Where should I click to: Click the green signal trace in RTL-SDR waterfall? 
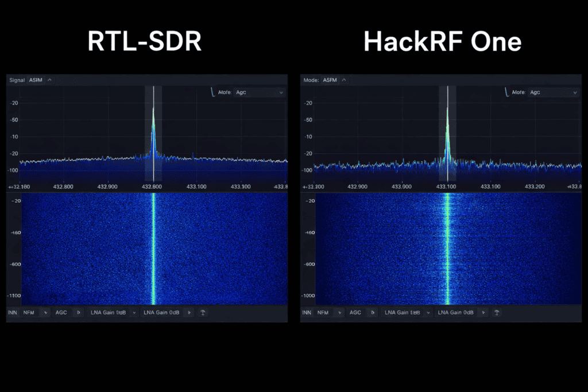[x=153, y=249]
